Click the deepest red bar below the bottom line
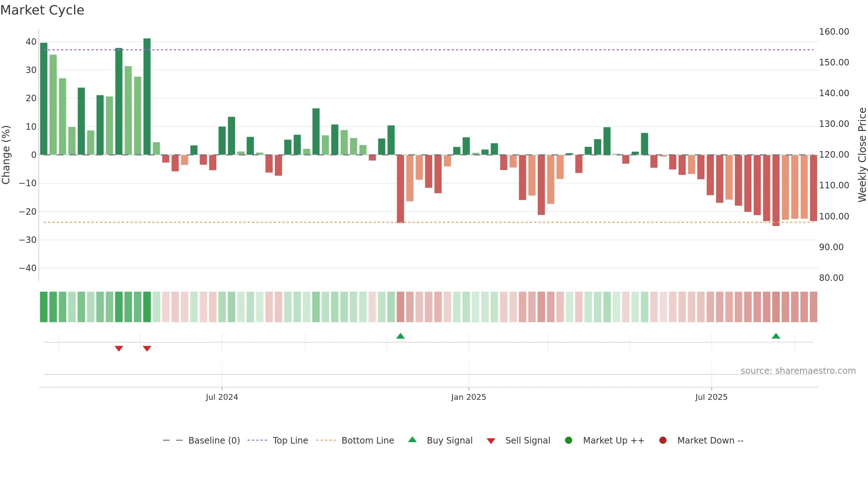 tap(776, 191)
